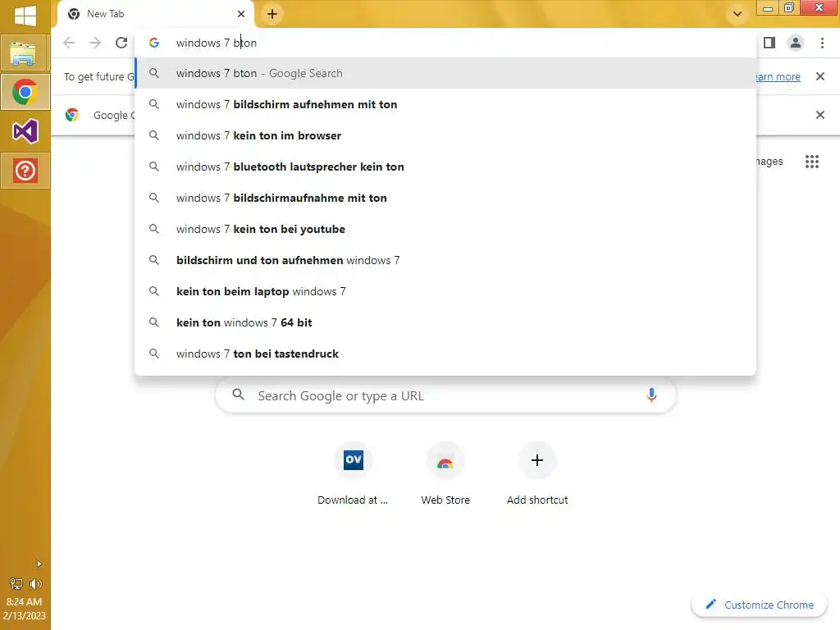Go back using the back arrow

69,43
